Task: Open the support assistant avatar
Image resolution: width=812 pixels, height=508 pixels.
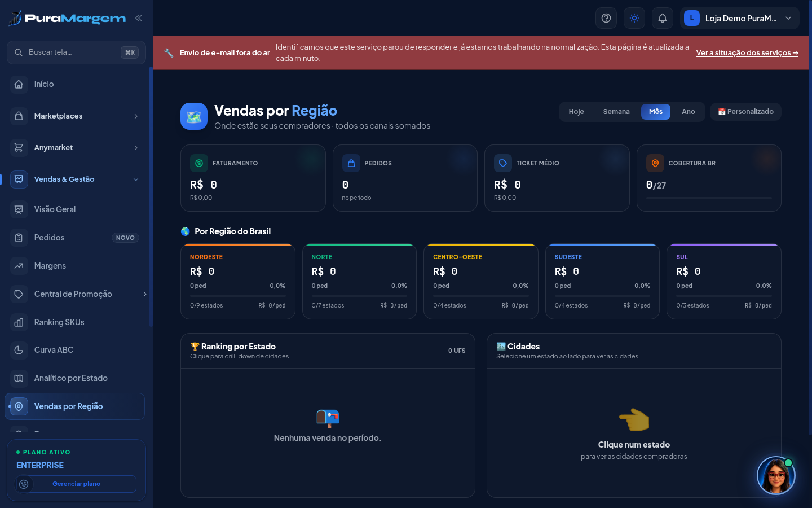Action: [776, 475]
